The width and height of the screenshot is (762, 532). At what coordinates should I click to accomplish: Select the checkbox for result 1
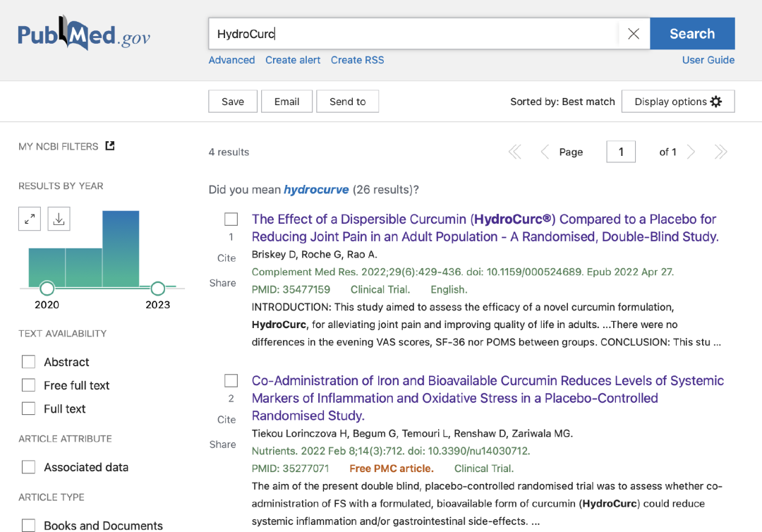(231, 219)
